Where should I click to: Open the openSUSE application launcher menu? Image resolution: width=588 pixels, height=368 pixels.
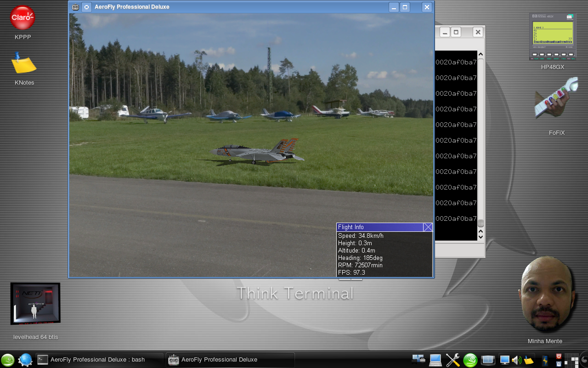pyautogui.click(x=8, y=360)
